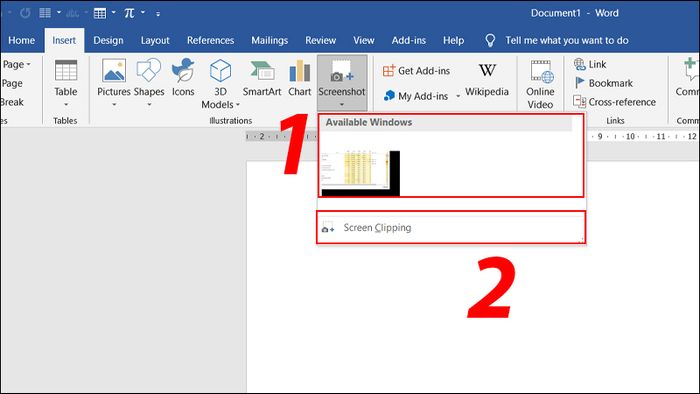Switch to the Mailings tab
The image size is (700, 394).
pyautogui.click(x=269, y=40)
